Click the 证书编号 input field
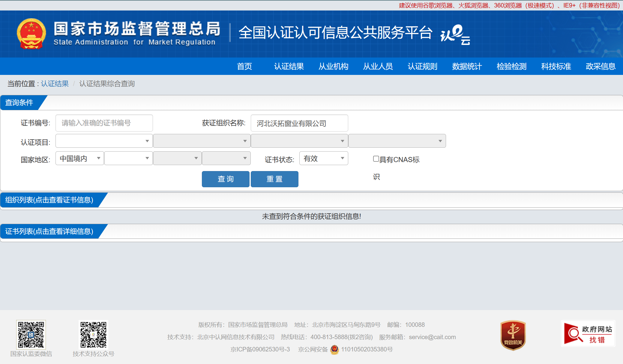 pos(104,123)
